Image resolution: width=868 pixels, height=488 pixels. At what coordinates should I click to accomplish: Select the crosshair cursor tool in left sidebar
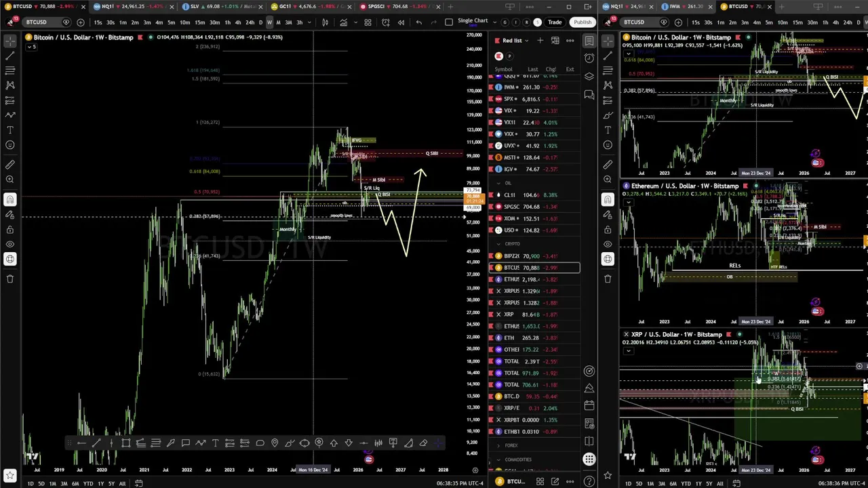coord(10,41)
